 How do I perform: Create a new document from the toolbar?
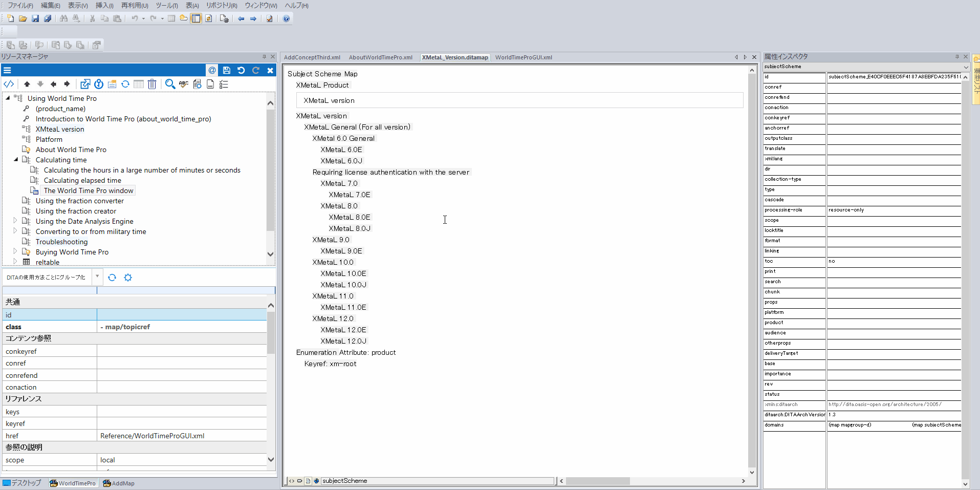[10, 18]
